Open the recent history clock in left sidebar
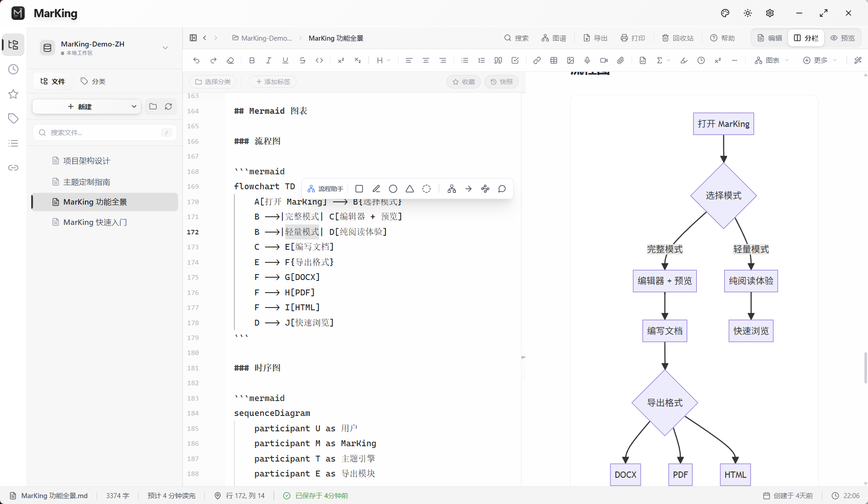The image size is (868, 504). 14,70
